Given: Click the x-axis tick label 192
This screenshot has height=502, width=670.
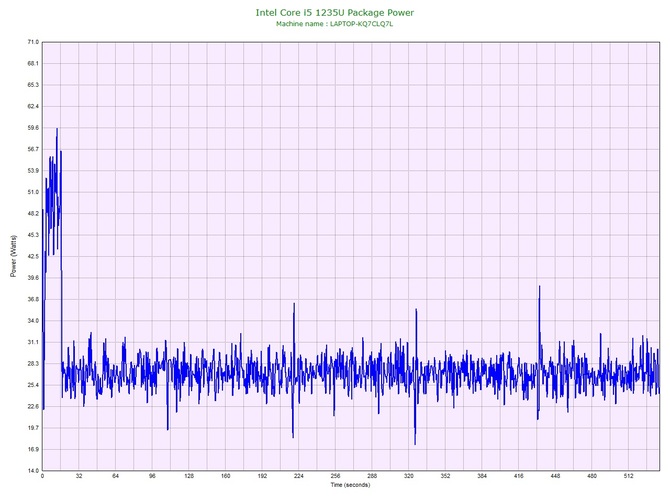Looking at the screenshot, I should (262, 476).
